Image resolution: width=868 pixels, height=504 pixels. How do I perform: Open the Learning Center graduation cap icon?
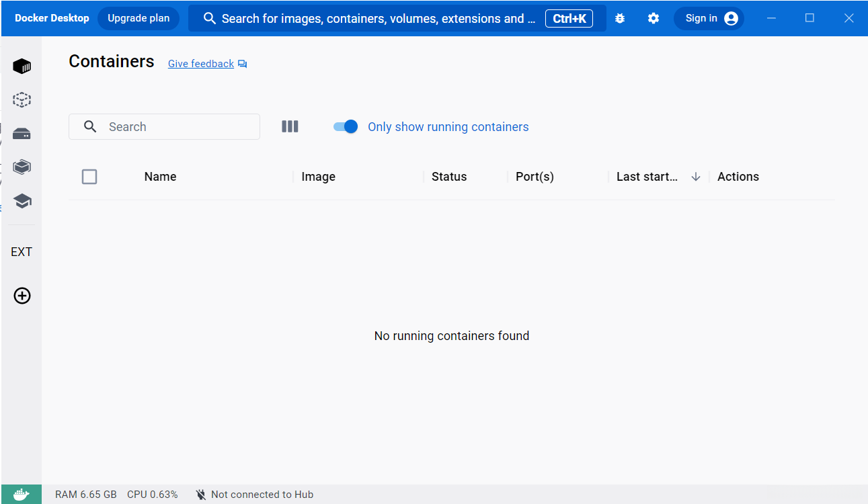[x=22, y=201]
